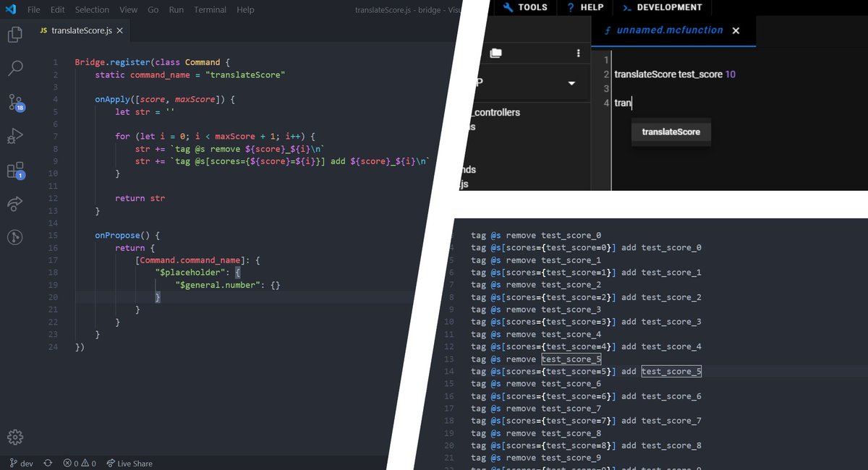Click the _controllers folder in file tree
The image size is (868, 470).
click(x=495, y=112)
